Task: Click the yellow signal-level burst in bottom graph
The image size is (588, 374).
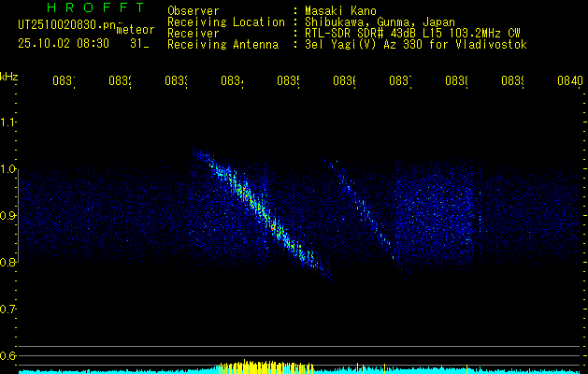Action: 265,367
